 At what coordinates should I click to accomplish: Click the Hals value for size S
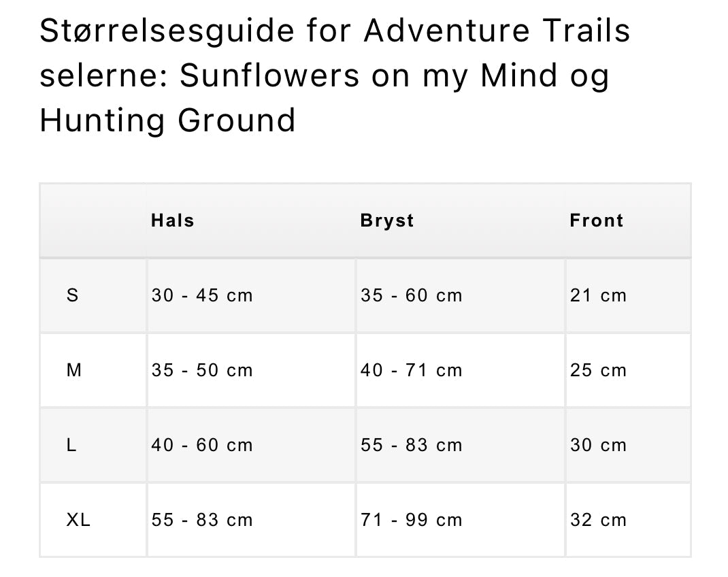[202, 295]
